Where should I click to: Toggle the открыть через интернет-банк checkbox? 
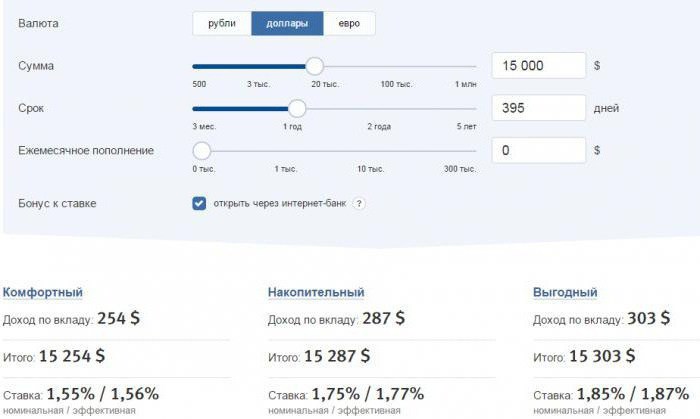click(199, 204)
